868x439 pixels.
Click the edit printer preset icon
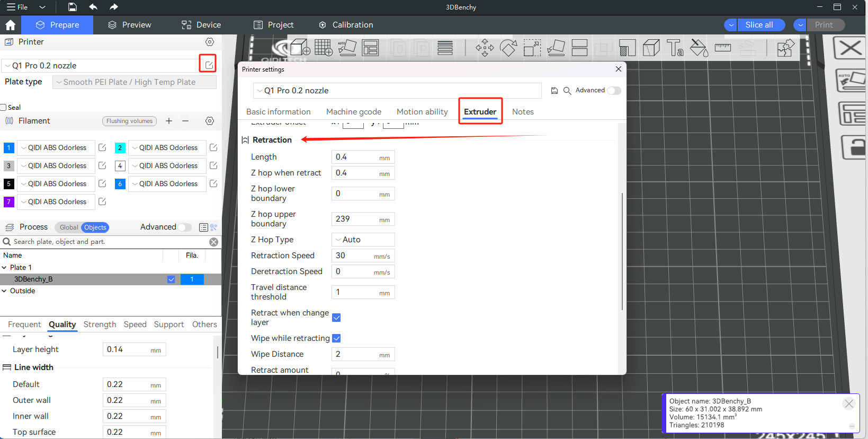[209, 65]
